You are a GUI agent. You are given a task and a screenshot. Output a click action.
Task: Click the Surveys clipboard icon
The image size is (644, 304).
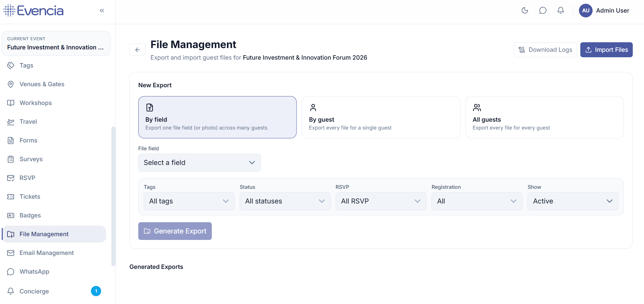tap(11, 159)
